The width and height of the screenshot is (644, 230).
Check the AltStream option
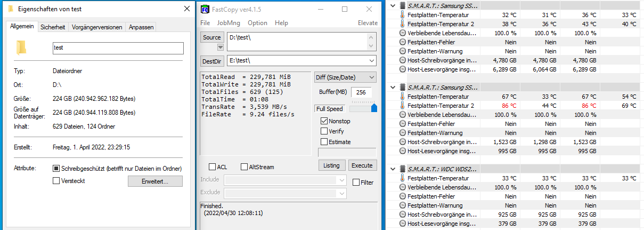pos(244,167)
